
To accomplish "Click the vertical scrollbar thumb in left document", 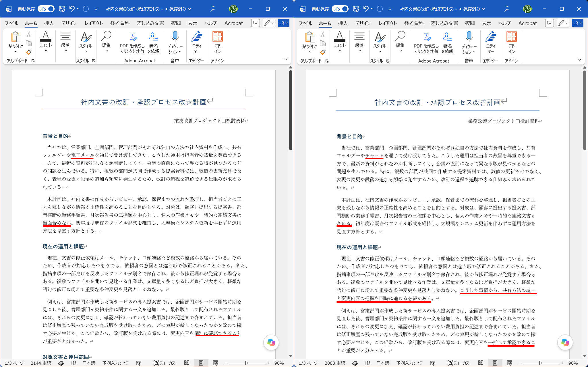I will [291, 110].
